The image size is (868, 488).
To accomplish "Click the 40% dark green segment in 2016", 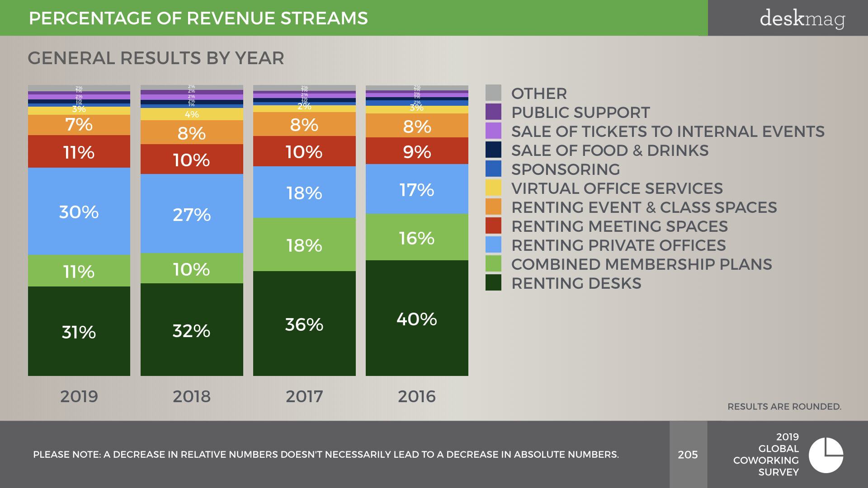I will coord(417,318).
